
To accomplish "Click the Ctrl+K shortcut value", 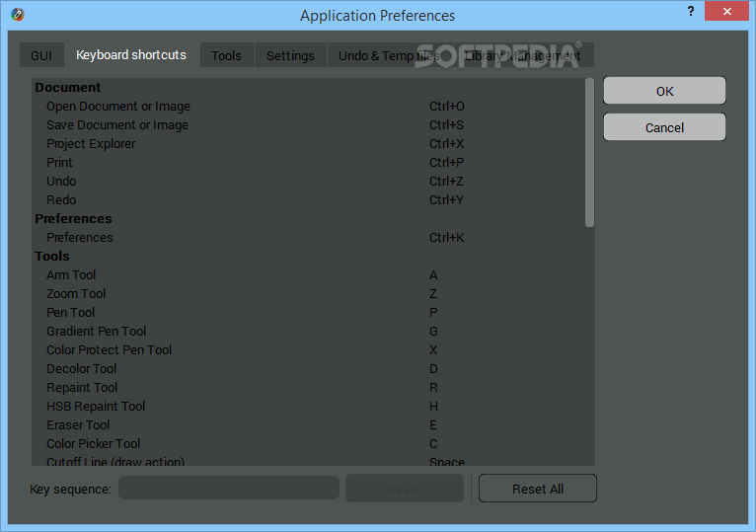I will coord(446,237).
